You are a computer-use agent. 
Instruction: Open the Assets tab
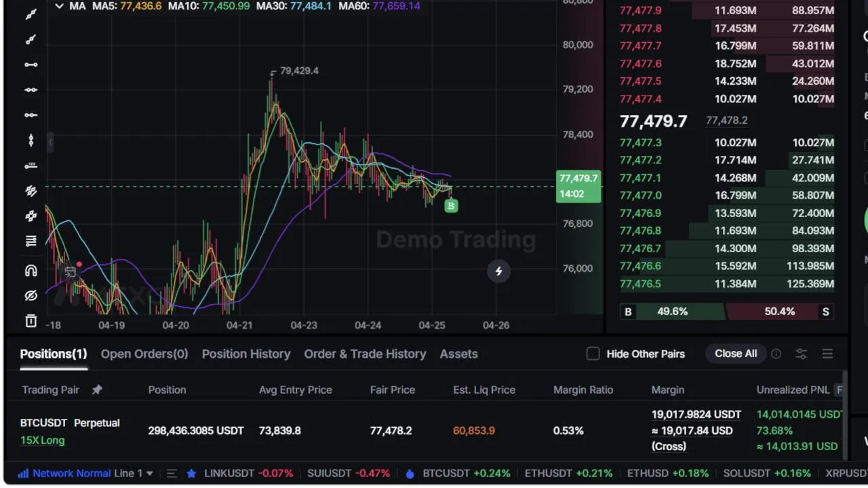click(458, 354)
